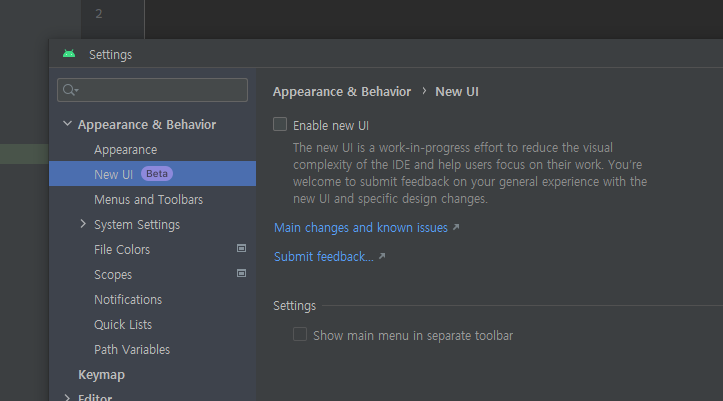
Task: Open the File Colors page
Action: click(x=122, y=249)
